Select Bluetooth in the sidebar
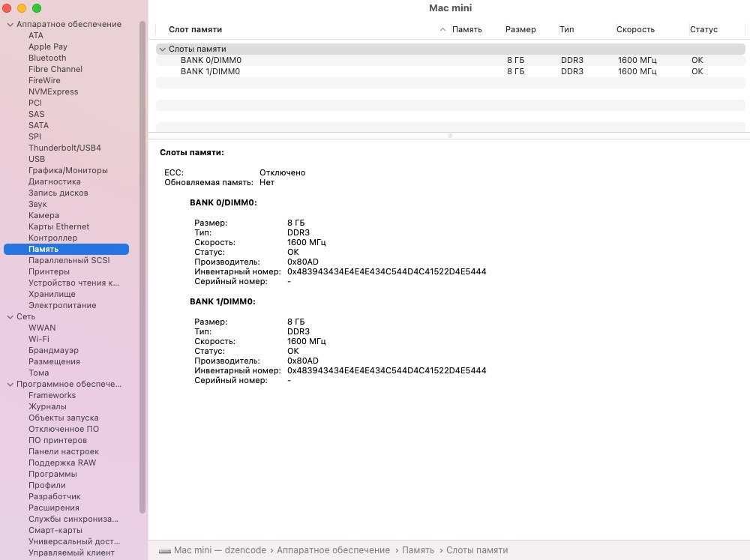The image size is (750, 560). pos(47,58)
